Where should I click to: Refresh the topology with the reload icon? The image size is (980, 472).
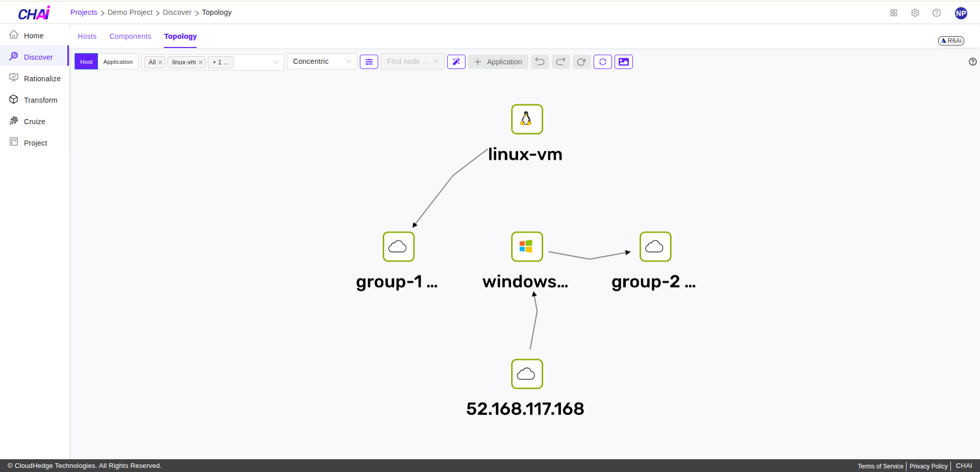coord(581,61)
